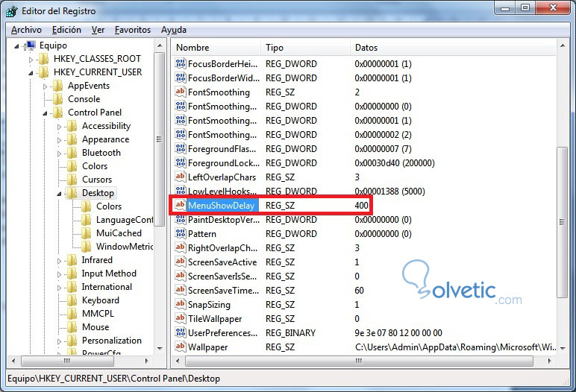
Task: Expand the HKEY_CLASSES_ROOT key
Action: [x=31, y=60]
